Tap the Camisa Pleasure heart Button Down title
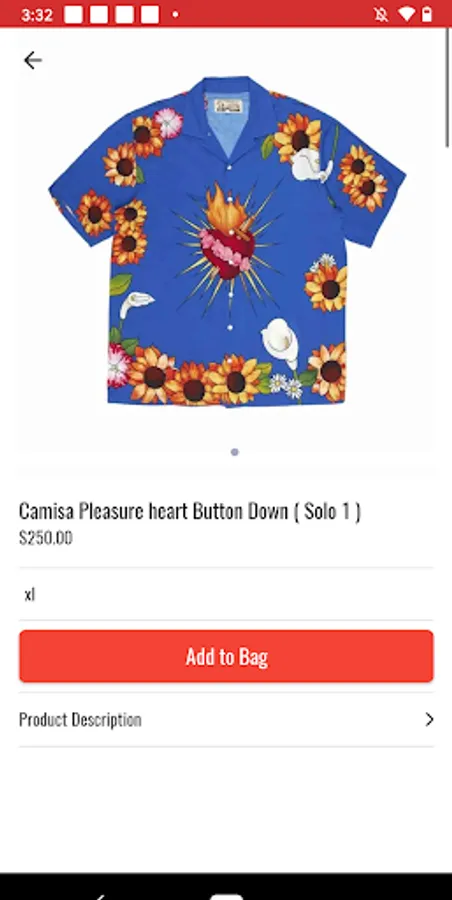This screenshot has width=452, height=900. pyautogui.click(x=190, y=511)
